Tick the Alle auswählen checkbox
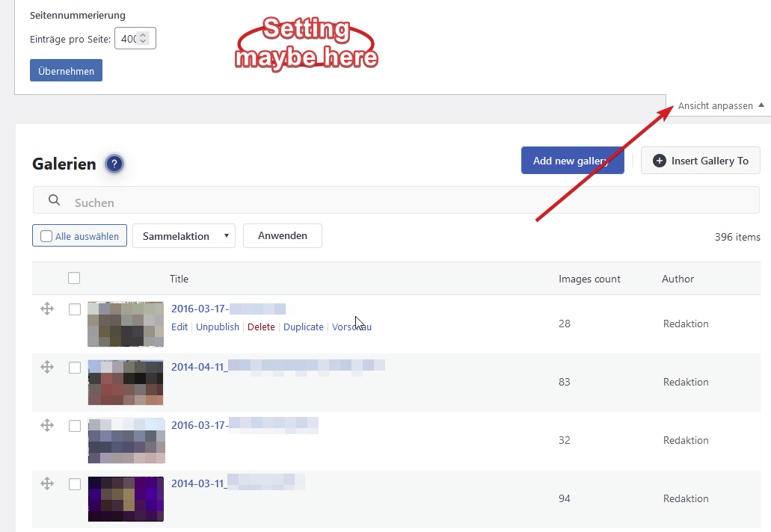Image resolution: width=771 pixels, height=532 pixels. 46,236
